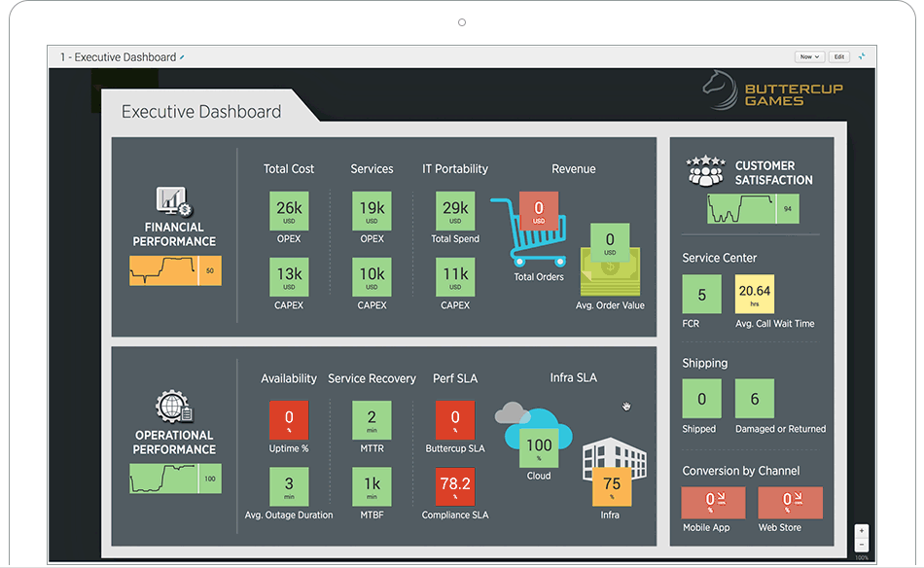Click the Edit button
This screenshot has width=924, height=568.
[838, 56]
